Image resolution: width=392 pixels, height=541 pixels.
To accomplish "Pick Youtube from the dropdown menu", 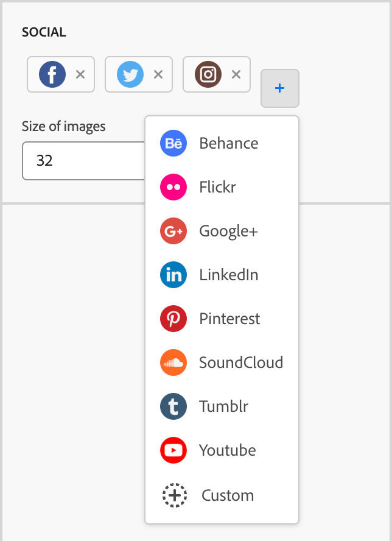I will [227, 450].
